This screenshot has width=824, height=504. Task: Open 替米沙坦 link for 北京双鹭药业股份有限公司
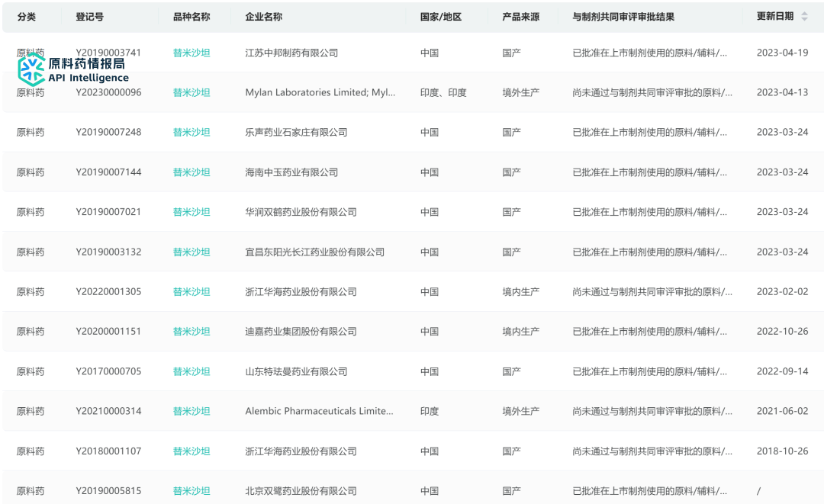(192, 491)
